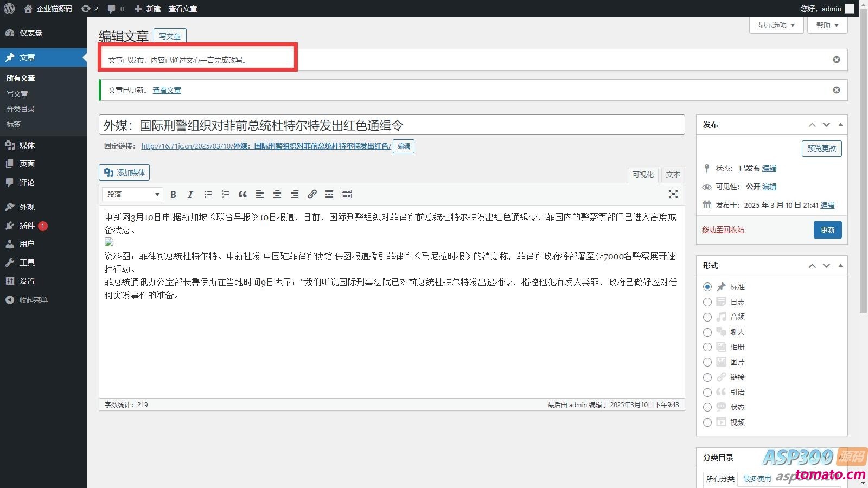Click 预览更改 button
The height and width of the screenshot is (488, 868).
(821, 149)
